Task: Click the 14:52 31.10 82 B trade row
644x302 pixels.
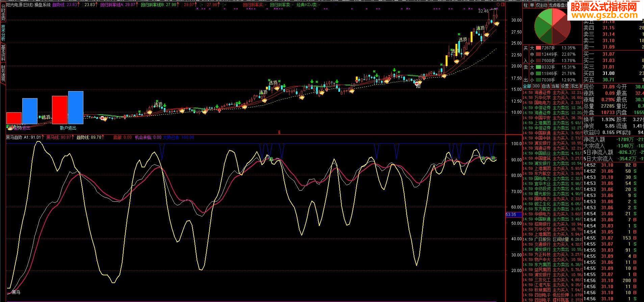Action: coord(614,165)
